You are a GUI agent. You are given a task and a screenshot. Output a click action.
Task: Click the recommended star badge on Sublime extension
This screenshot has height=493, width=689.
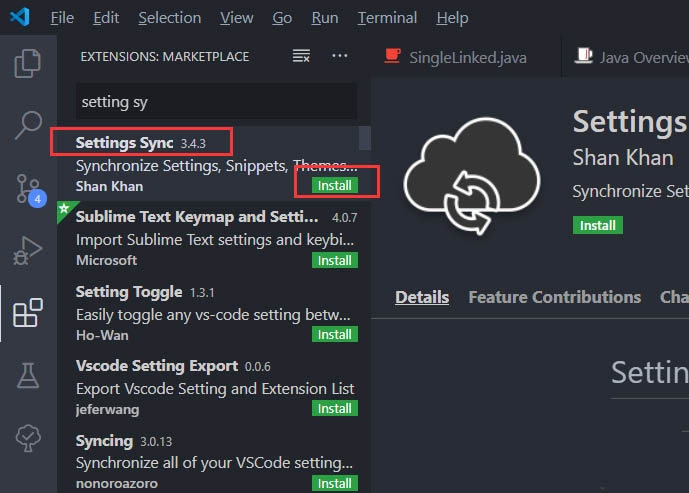point(64,208)
